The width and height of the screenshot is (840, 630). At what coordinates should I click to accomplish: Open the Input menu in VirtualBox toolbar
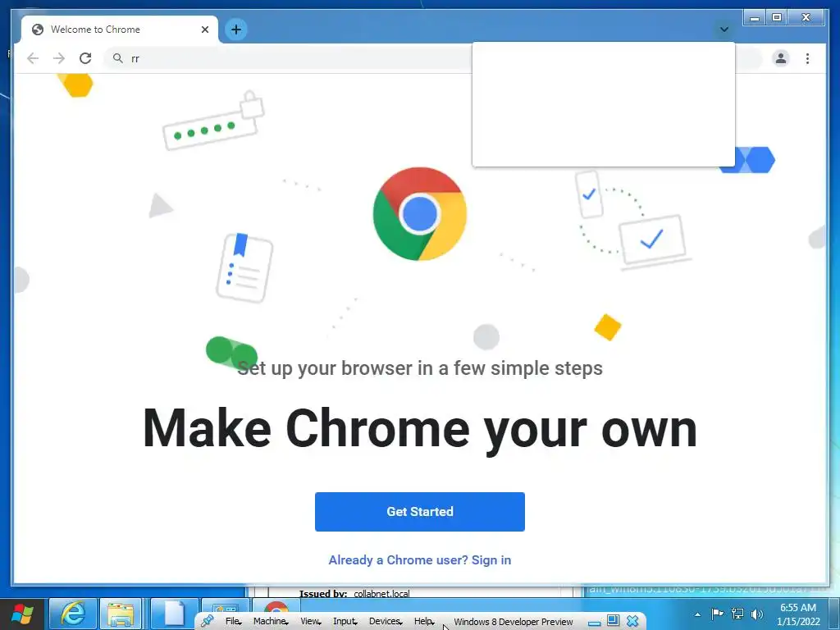(x=345, y=622)
